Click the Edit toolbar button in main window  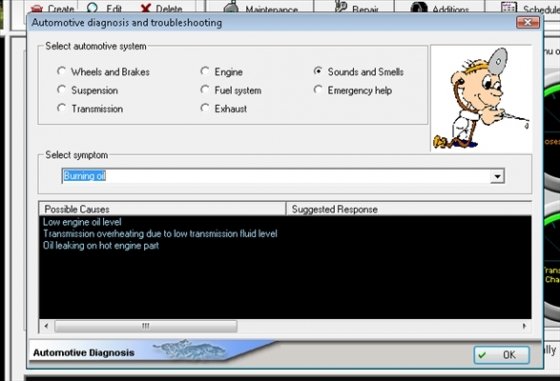(x=104, y=8)
